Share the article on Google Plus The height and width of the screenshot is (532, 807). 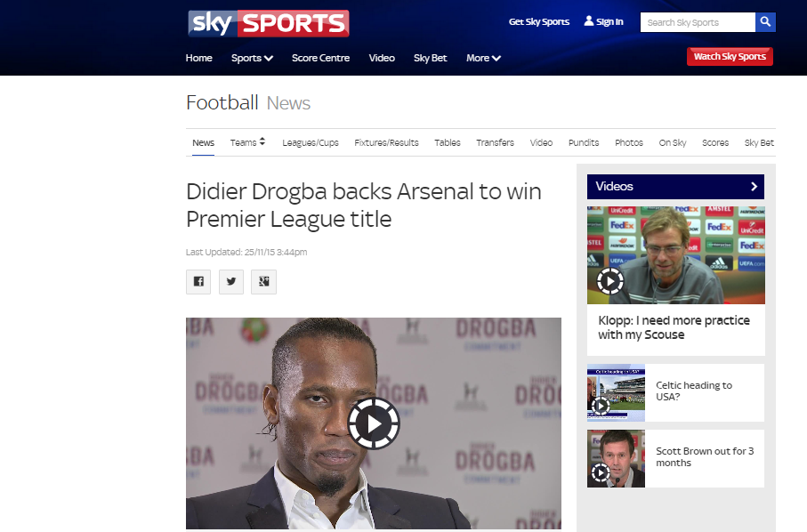(x=263, y=281)
